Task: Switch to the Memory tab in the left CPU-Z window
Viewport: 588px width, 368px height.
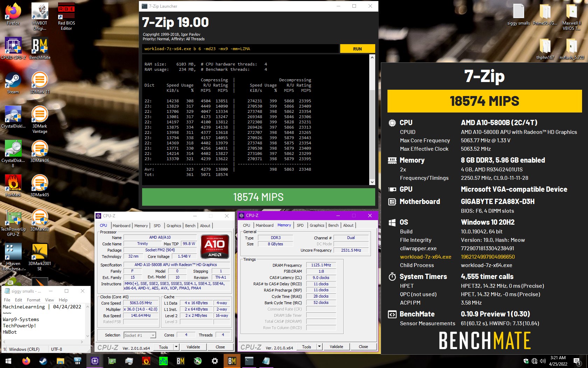Action: [x=141, y=226]
